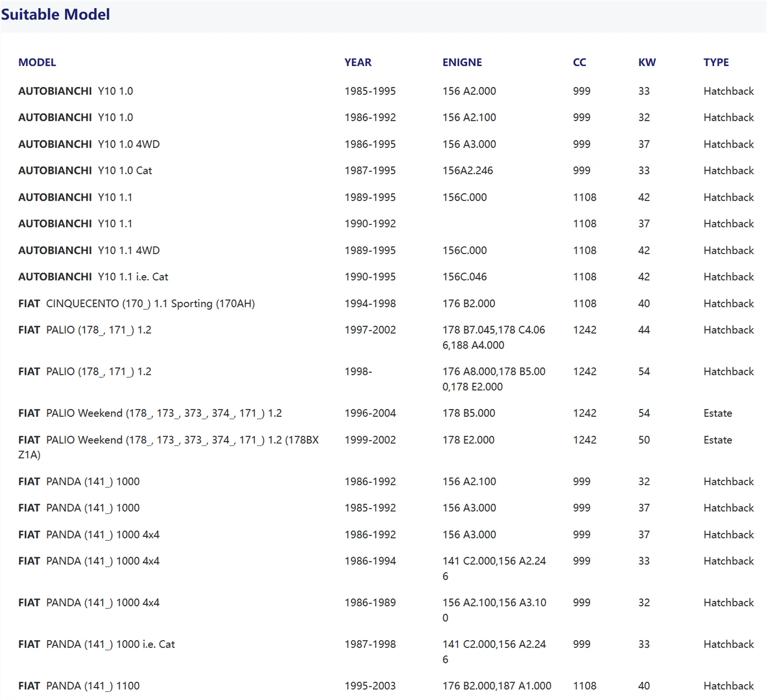
Task: Click KW value '40' in Panda 1100 row
Action: [x=644, y=686]
